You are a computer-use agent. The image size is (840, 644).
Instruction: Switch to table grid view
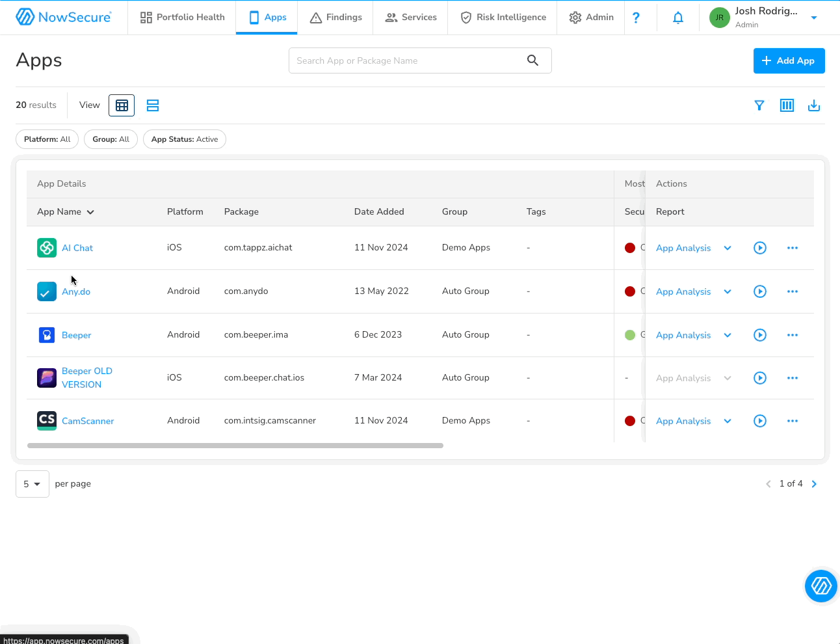[x=122, y=105]
